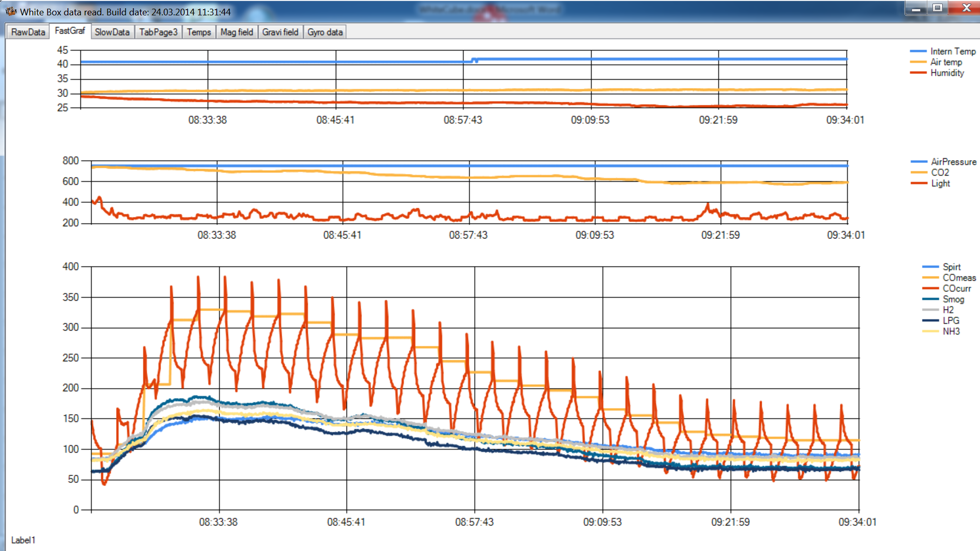Image resolution: width=980 pixels, height=551 pixels.
Task: Click the White Box app icon in the title bar
Action: click(11, 11)
